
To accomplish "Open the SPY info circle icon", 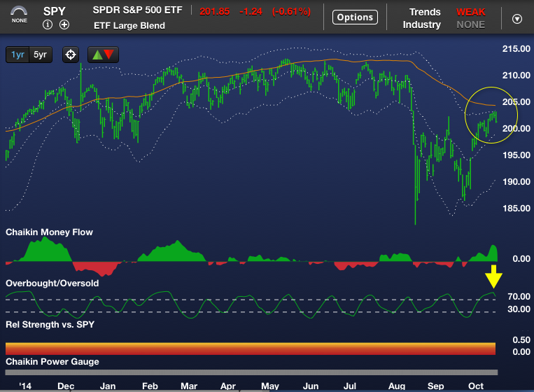I will 48,24.
